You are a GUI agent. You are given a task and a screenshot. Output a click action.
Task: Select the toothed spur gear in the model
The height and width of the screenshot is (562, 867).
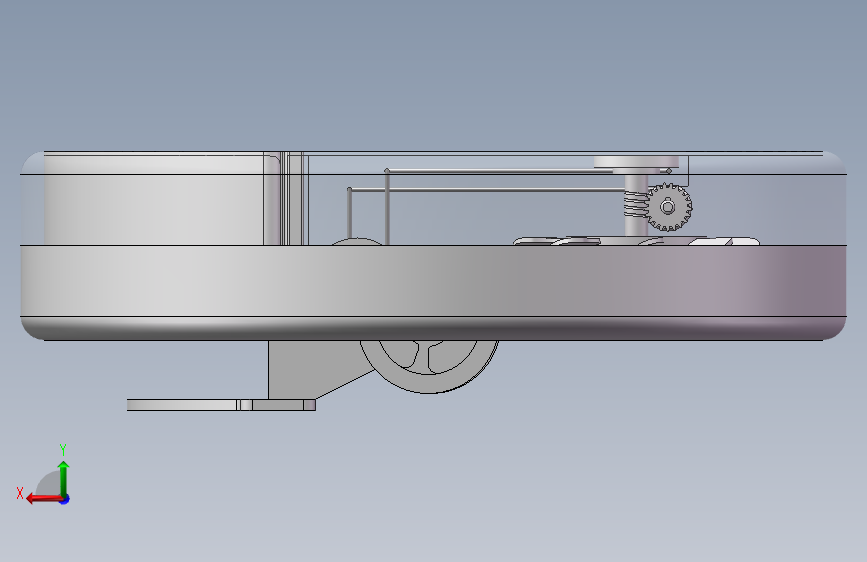(x=668, y=207)
